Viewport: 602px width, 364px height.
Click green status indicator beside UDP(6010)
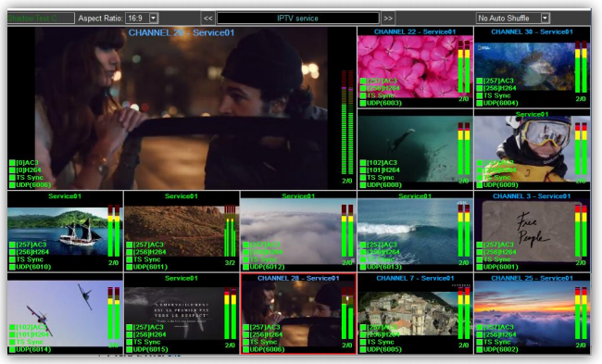point(12,267)
